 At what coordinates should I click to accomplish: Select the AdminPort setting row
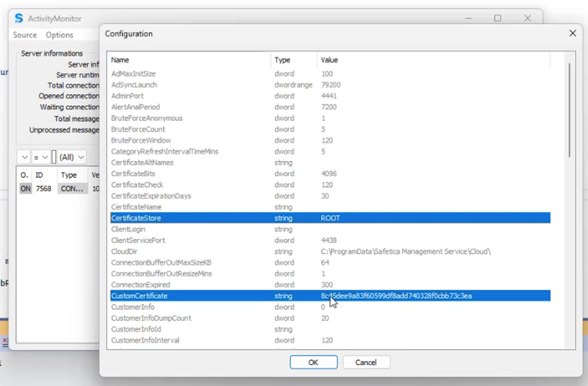point(204,96)
